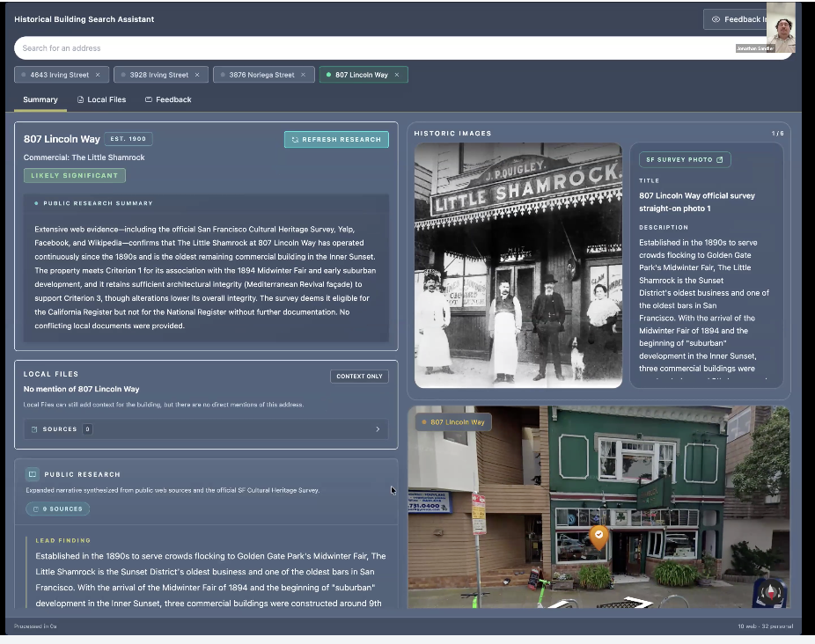Click the eye icon in Feedback button
815x644 pixels.
(x=716, y=19)
